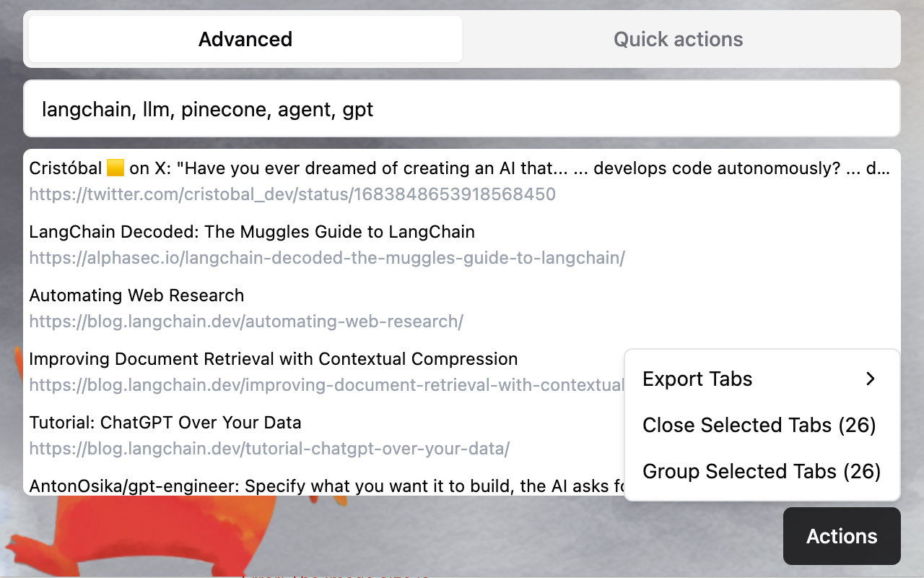Expand the Export Tabs submenu chevron

tap(871, 379)
